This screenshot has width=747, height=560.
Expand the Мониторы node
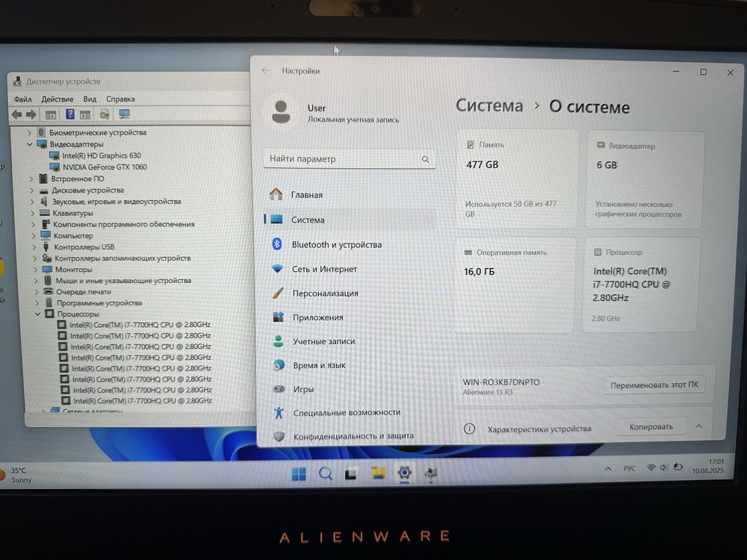pyautogui.click(x=35, y=270)
